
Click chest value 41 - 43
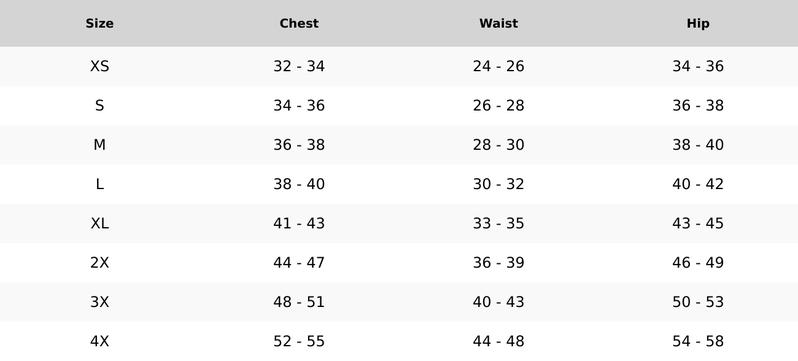[299, 223]
